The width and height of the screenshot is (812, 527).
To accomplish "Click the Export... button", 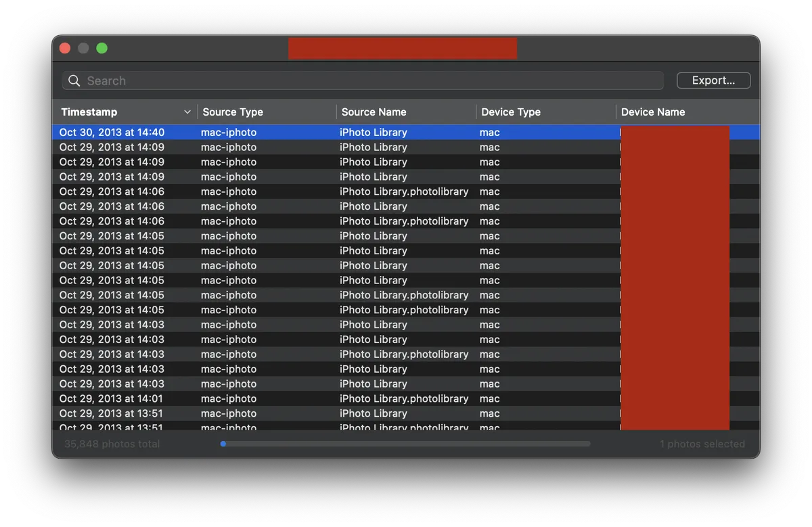I will click(713, 80).
